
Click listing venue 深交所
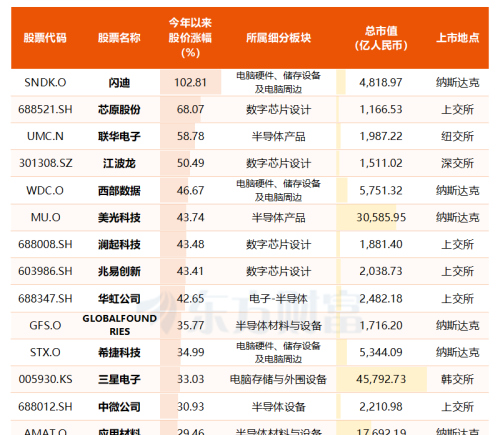pyautogui.click(x=458, y=163)
